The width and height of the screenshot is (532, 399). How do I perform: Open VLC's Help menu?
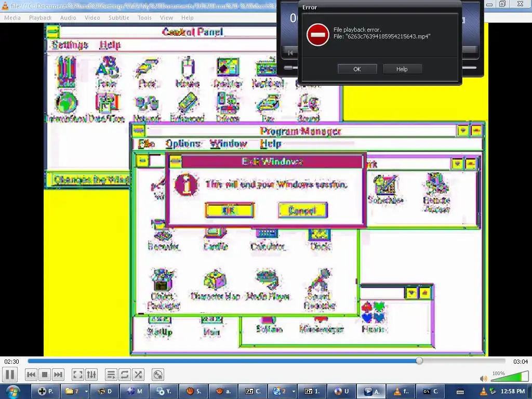[x=187, y=18]
